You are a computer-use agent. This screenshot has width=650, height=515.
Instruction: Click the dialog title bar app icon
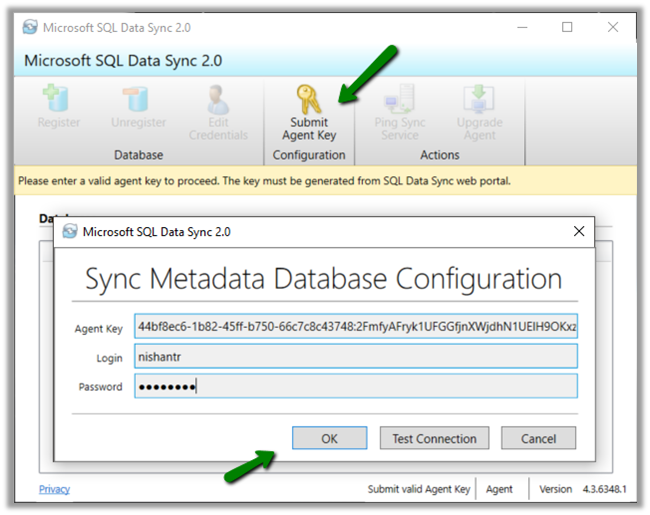(x=70, y=232)
